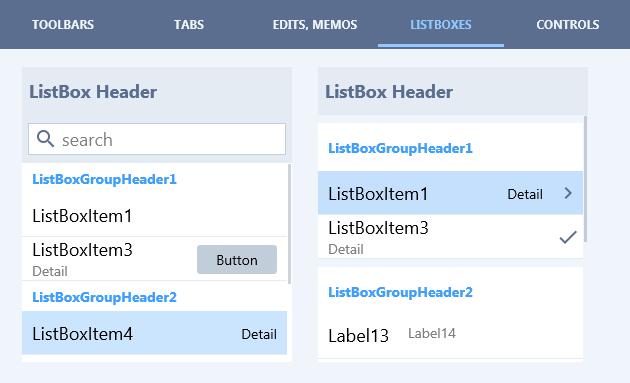Click Detail subtitle under right ListBoxItem3
This screenshot has height=383, width=630.
pos(346,249)
